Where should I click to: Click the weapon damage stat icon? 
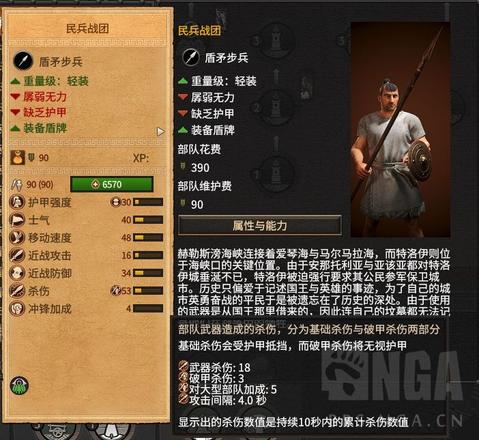pyautogui.click(x=16, y=291)
